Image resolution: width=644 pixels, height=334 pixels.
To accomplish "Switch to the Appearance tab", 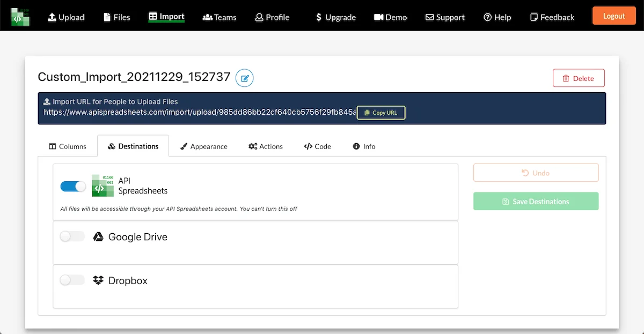I will [x=204, y=146].
